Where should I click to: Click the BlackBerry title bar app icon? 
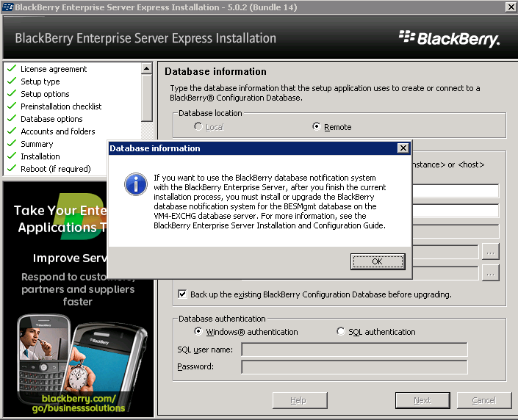pyautogui.click(x=7, y=7)
